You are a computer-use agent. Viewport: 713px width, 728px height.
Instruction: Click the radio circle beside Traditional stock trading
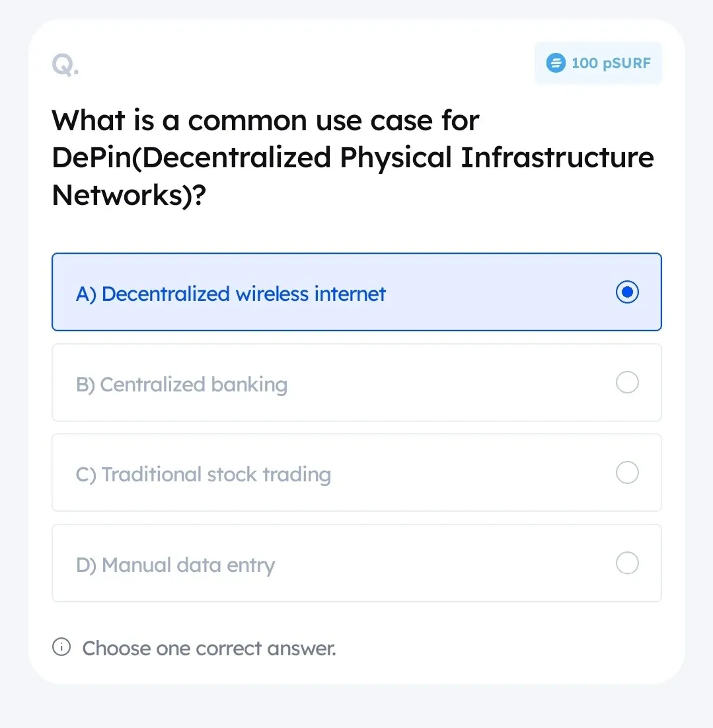coord(626,473)
